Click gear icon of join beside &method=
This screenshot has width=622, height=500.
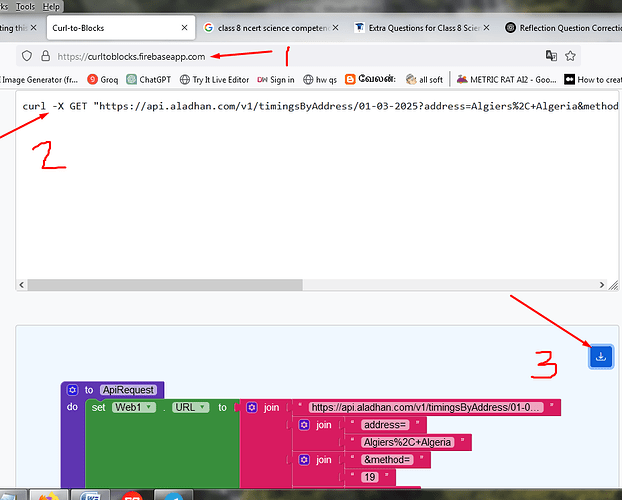pyautogui.click(x=304, y=460)
